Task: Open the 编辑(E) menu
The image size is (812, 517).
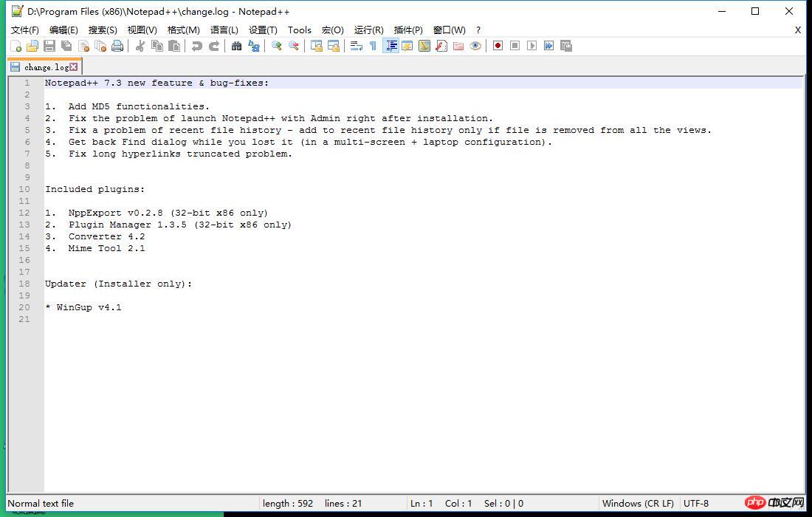Action: (x=63, y=30)
